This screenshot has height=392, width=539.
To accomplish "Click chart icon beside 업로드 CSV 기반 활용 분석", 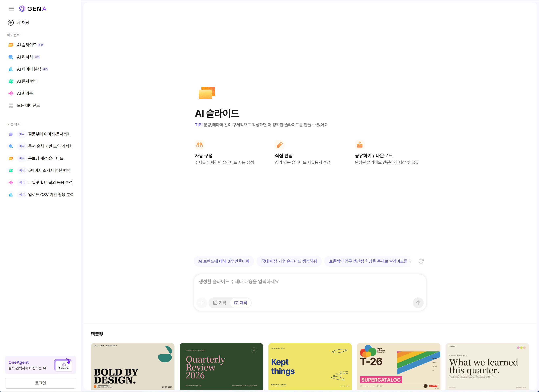I will pyautogui.click(x=11, y=195).
